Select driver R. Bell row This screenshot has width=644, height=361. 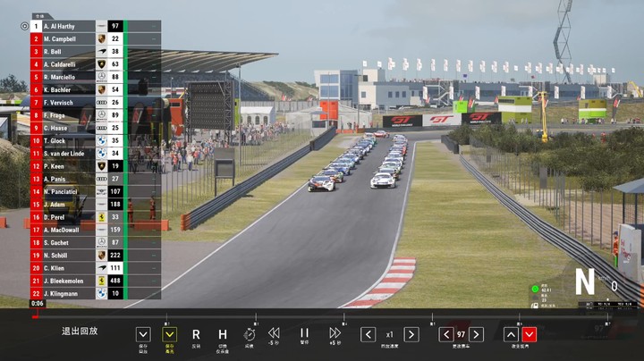96,52
